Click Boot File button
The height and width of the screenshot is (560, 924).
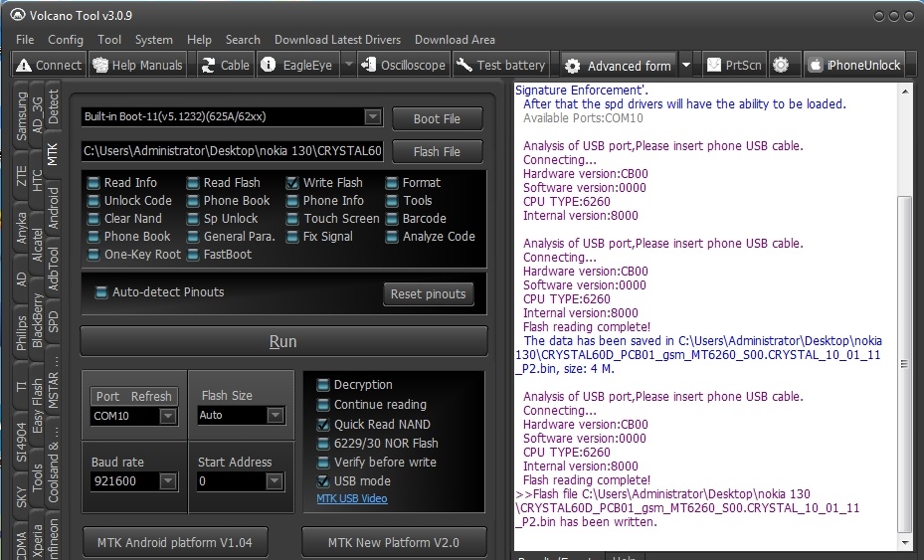click(437, 118)
